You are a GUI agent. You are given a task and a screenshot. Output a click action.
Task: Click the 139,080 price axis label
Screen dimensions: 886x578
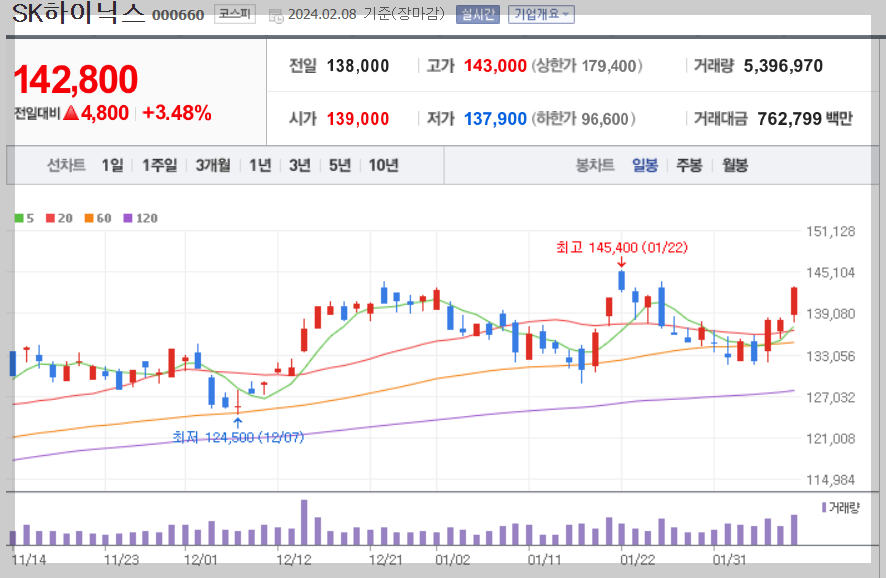pyautogui.click(x=831, y=314)
